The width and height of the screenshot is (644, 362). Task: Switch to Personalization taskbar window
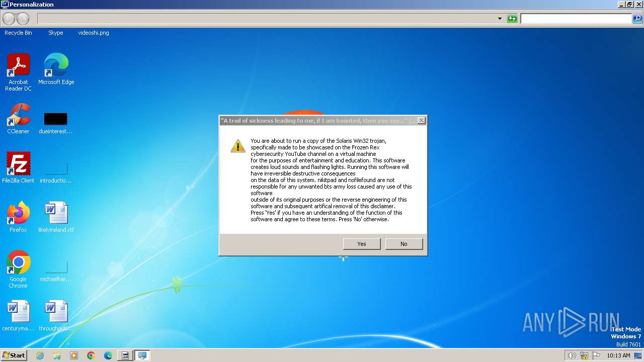(142, 355)
